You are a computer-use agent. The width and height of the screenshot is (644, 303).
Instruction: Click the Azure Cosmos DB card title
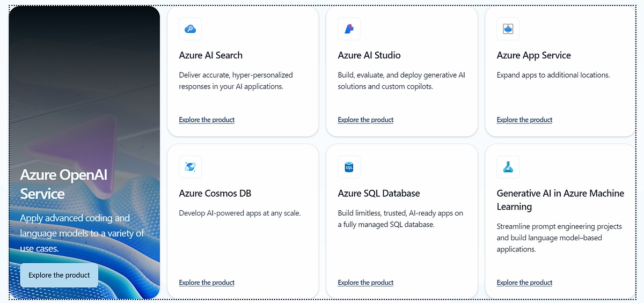click(x=215, y=193)
